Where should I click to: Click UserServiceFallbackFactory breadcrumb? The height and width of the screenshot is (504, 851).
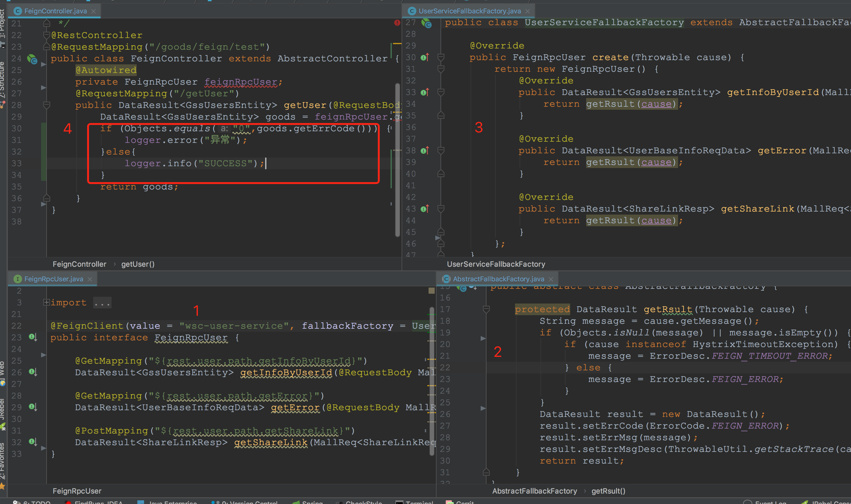point(496,264)
